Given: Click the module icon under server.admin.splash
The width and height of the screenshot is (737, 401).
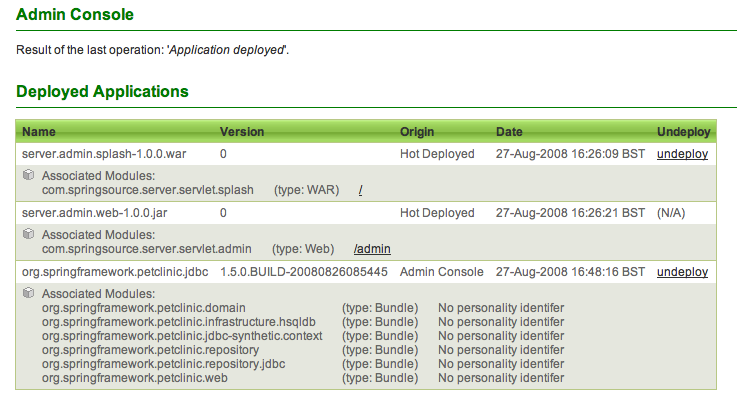Looking at the screenshot, I should click(29, 175).
